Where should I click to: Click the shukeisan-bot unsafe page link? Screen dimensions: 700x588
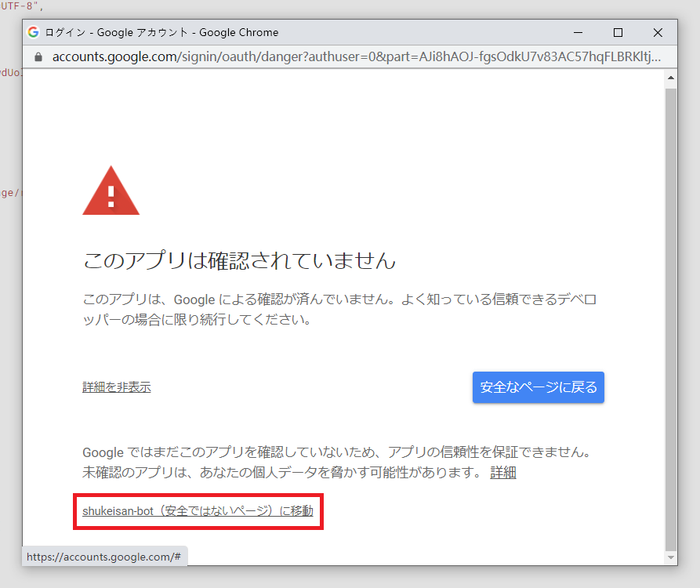(x=198, y=510)
